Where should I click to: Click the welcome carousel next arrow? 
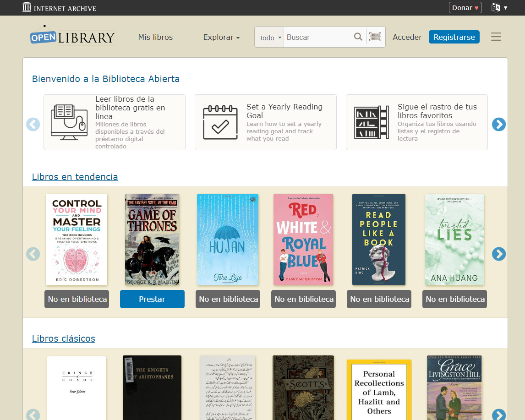(x=498, y=124)
